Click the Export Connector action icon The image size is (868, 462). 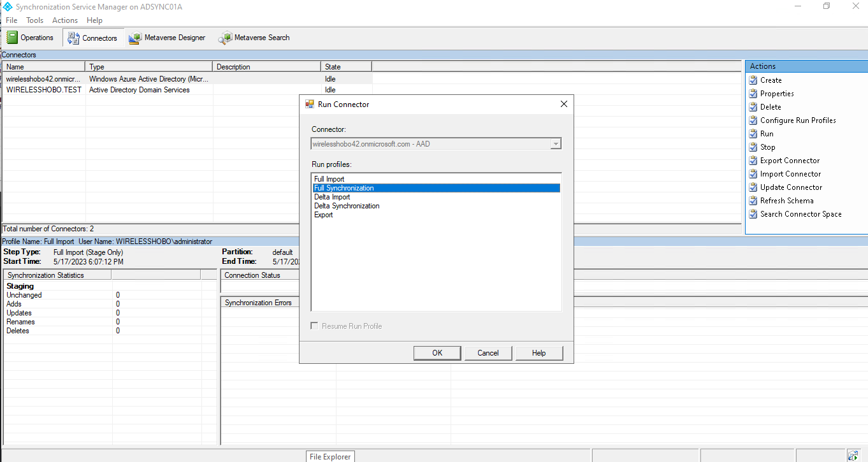(x=753, y=161)
